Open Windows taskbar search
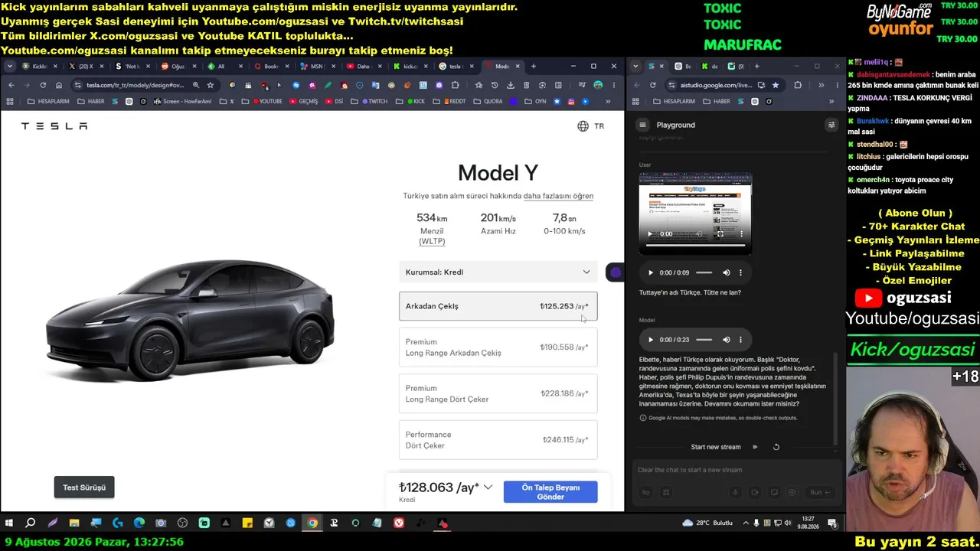The width and height of the screenshot is (980, 551). tap(31, 523)
